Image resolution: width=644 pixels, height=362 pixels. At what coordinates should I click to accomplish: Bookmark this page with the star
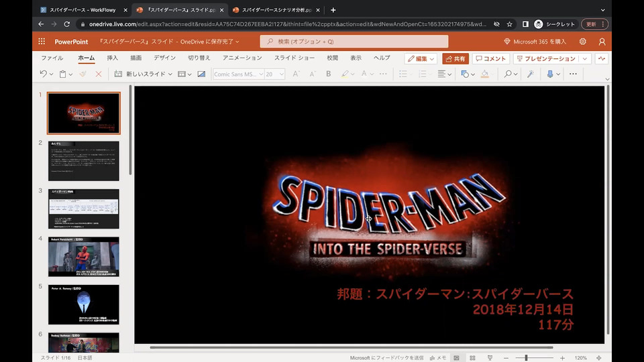[509, 24]
